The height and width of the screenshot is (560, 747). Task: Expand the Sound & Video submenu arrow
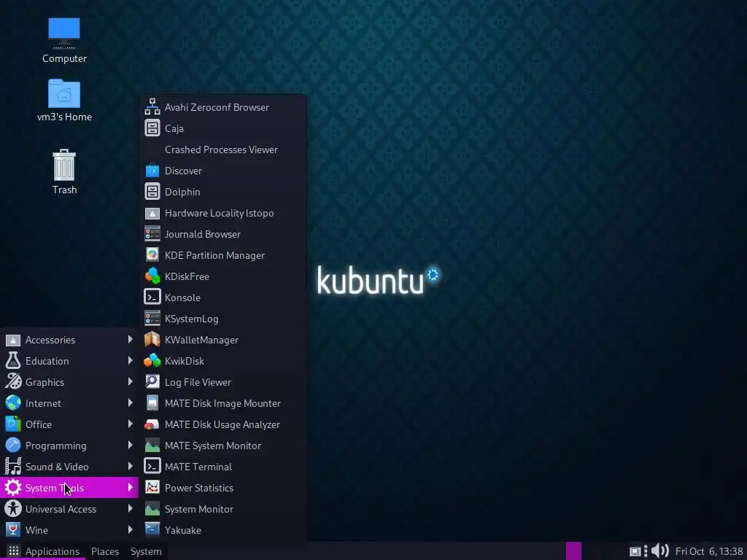click(130, 466)
